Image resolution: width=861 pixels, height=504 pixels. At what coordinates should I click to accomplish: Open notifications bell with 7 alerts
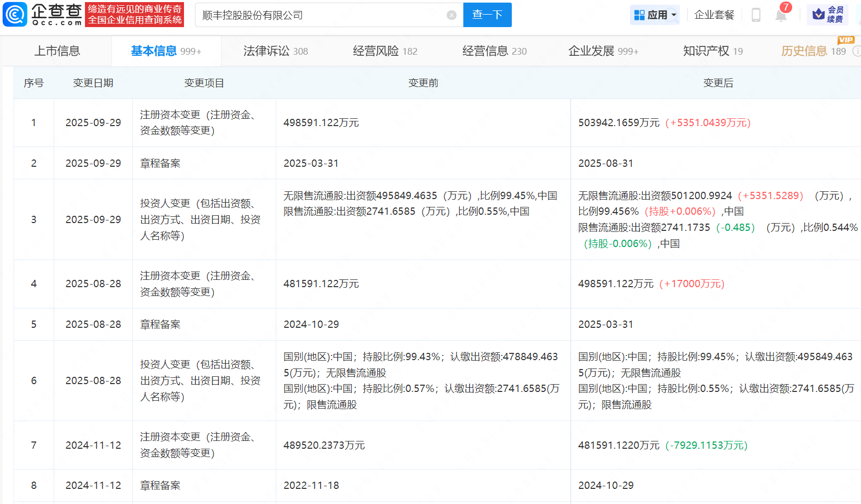click(x=781, y=15)
